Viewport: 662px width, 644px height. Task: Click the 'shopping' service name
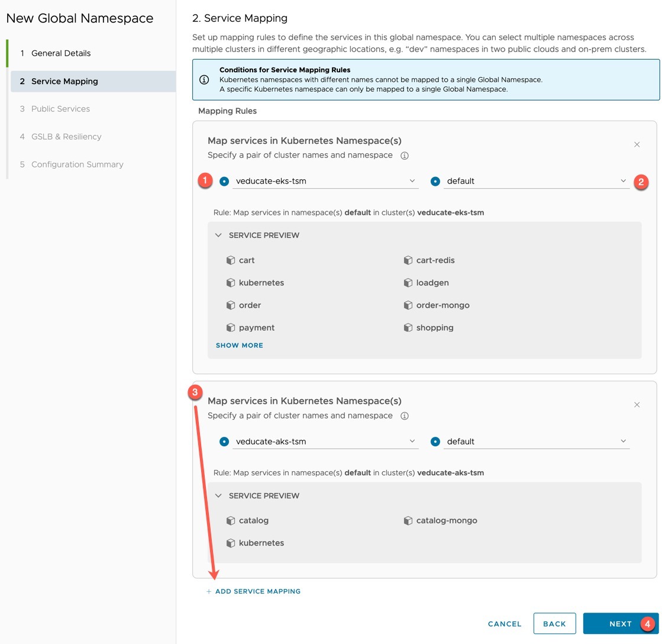click(x=435, y=328)
